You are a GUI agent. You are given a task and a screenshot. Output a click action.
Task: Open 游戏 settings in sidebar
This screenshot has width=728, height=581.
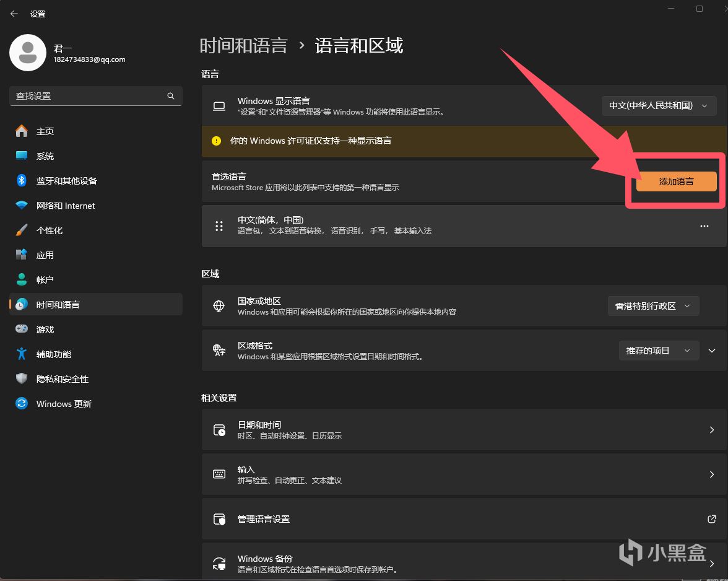pyautogui.click(x=95, y=330)
